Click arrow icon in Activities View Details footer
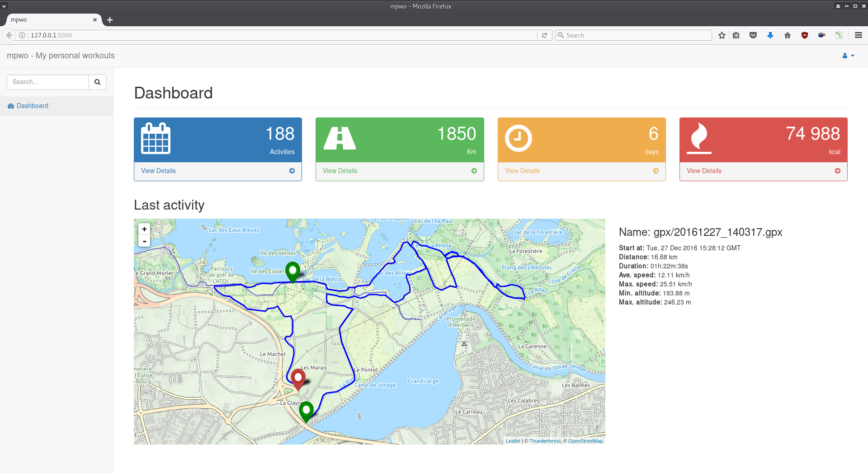The width and height of the screenshot is (868, 473). coord(292,171)
